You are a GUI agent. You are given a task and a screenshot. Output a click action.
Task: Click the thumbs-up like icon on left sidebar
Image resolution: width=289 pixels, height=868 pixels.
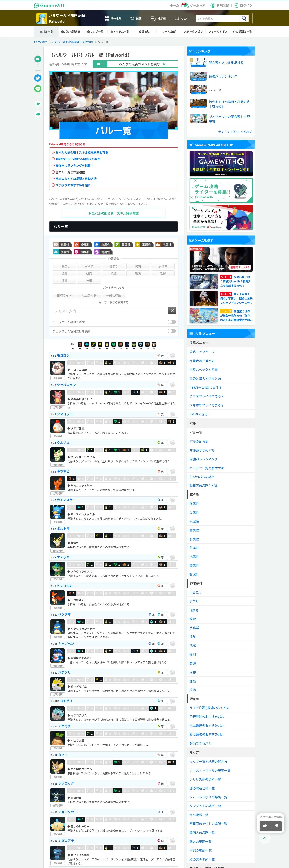click(x=38, y=104)
